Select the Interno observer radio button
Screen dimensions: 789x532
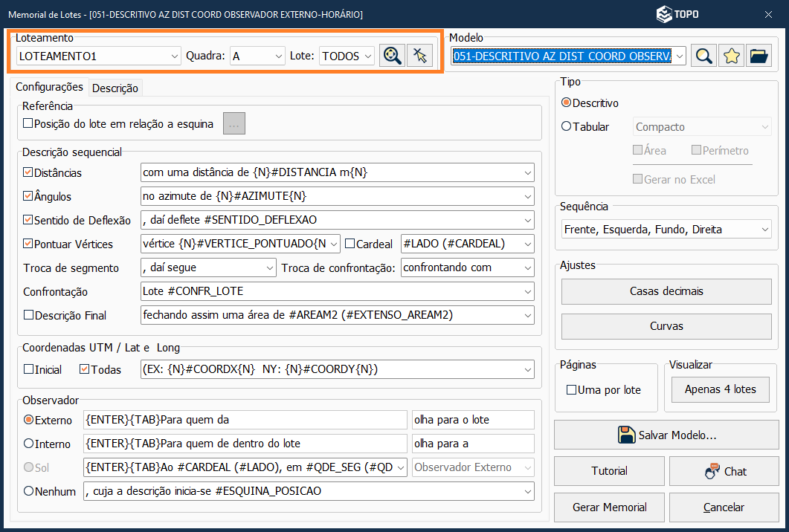coord(29,444)
